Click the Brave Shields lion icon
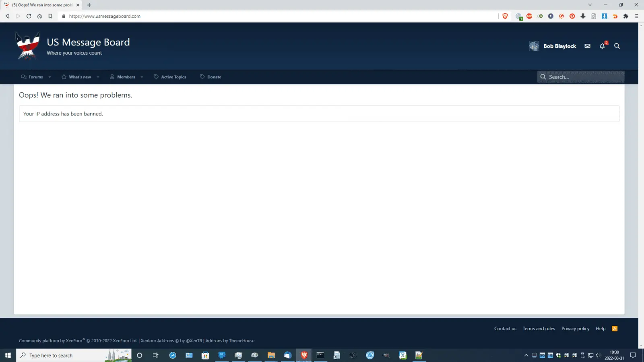The image size is (644, 362). [x=505, y=16]
